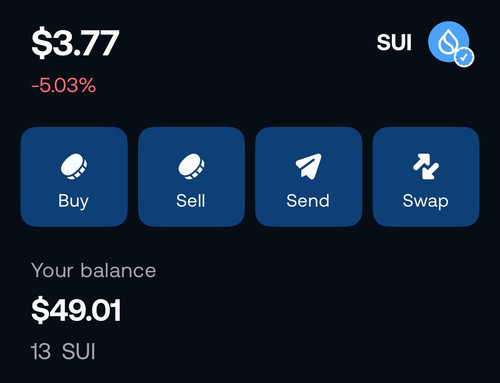This screenshot has height=383, width=500.
Task: Tap the Your balance heading
Action: (94, 270)
